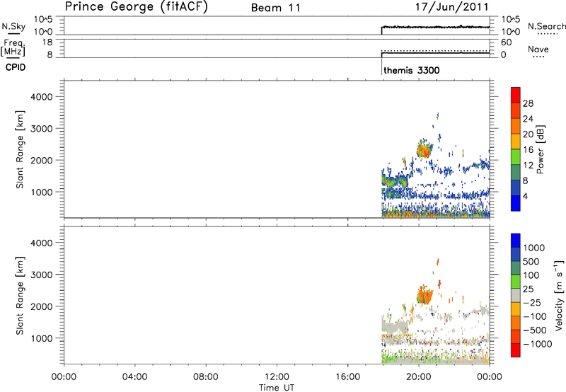Image resolution: width=566 pixels, height=392 pixels.
Task: Click the '08:00' time axis tick label
Action: click(206, 377)
